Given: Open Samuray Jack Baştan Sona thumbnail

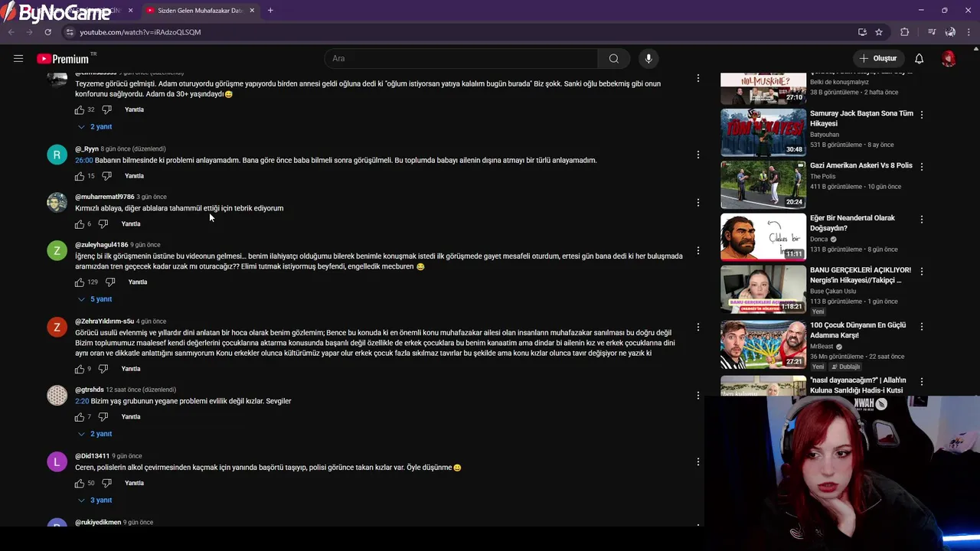Looking at the screenshot, I should tap(763, 132).
